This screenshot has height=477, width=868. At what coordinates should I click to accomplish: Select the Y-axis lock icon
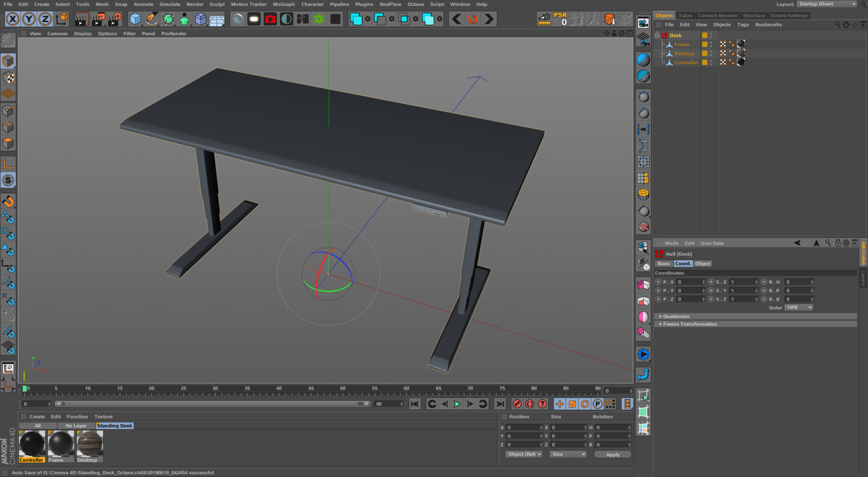coord(28,19)
